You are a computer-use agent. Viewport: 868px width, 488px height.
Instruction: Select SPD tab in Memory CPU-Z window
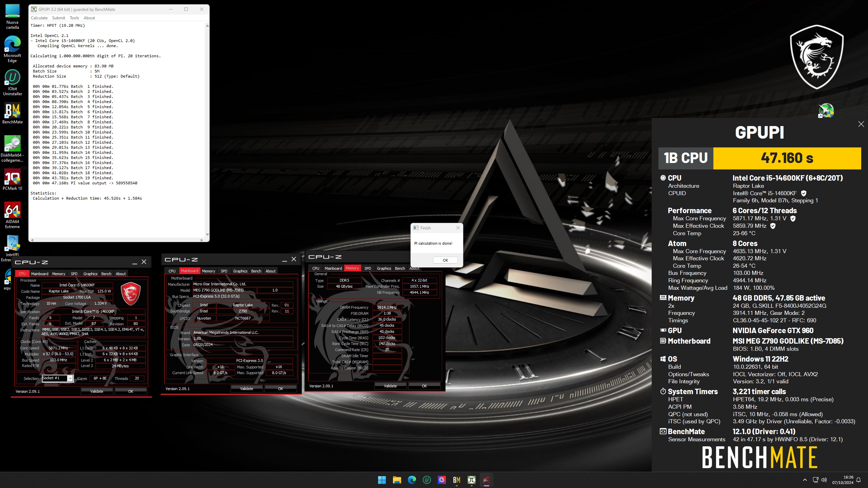tap(368, 268)
